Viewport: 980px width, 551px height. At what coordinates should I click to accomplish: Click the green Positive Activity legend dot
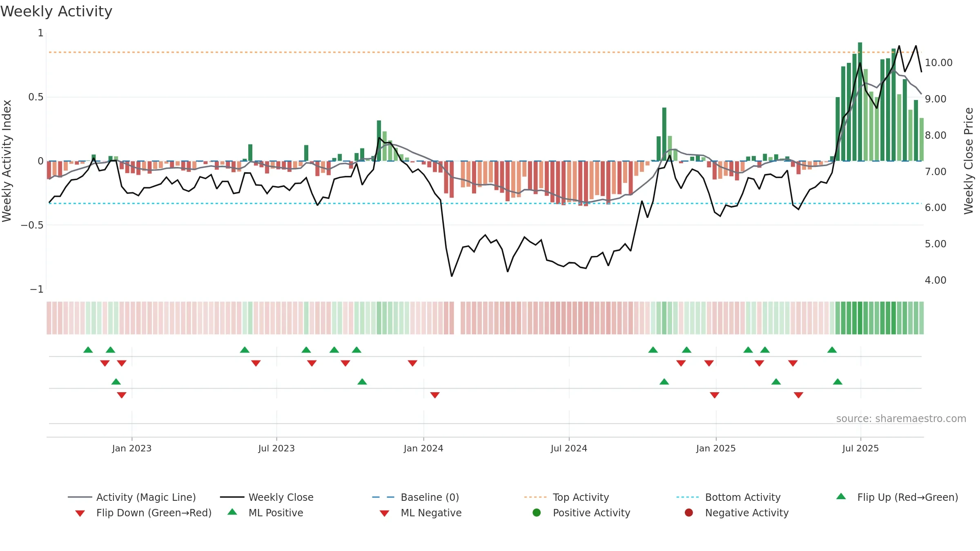[537, 513]
